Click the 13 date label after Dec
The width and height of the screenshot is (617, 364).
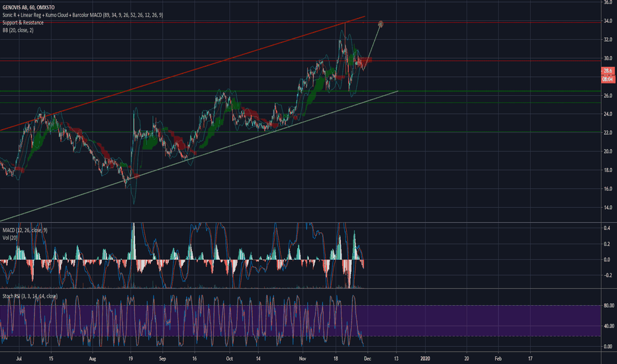click(x=397, y=359)
